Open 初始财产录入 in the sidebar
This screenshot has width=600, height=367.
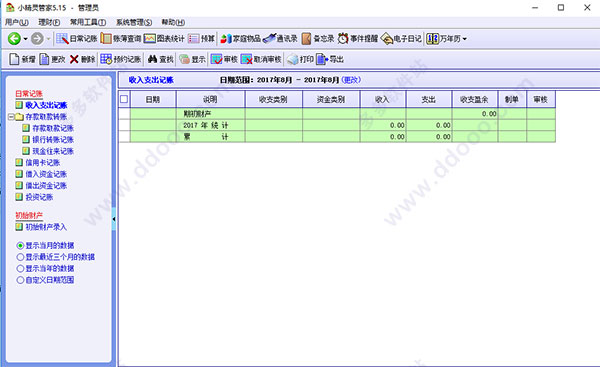(46, 227)
